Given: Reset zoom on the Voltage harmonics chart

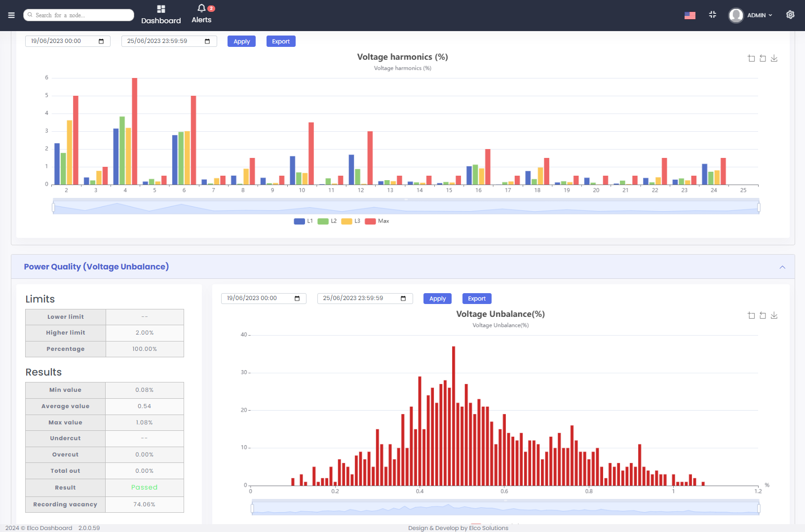Looking at the screenshot, I should click(x=763, y=58).
